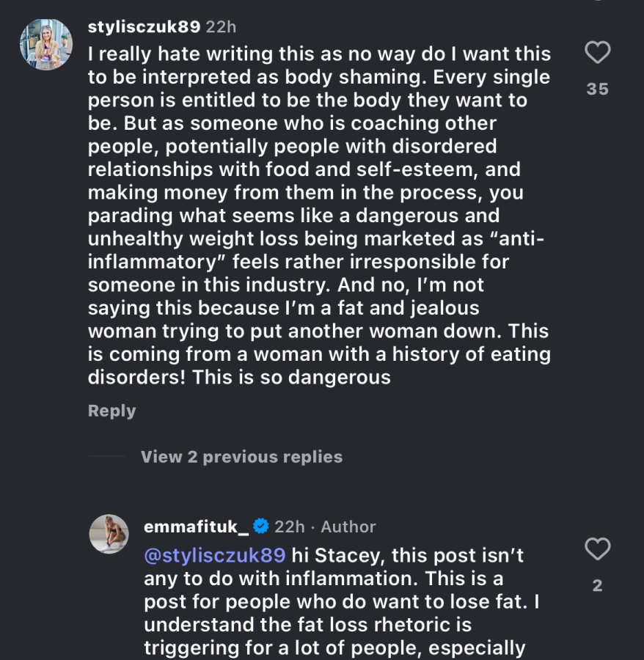Click the 22h timestamp beside stylisczuk89
The image size is (644, 660).
point(221,27)
